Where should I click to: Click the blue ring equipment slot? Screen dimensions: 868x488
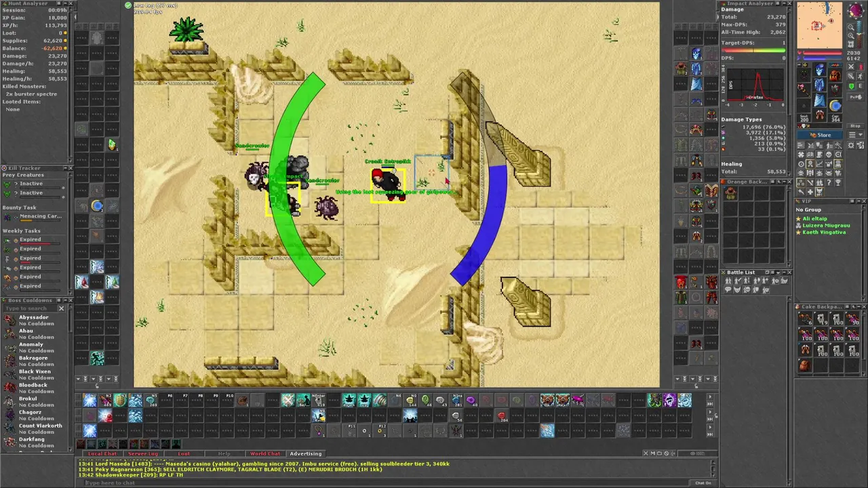835,105
